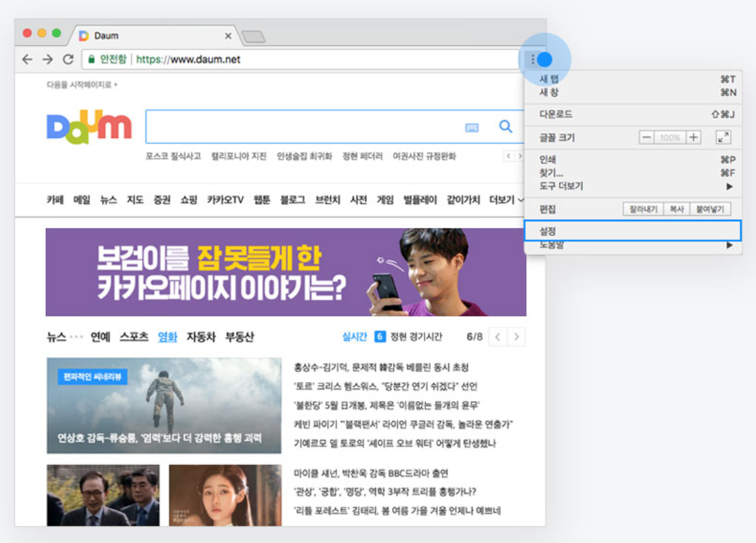Open a new tab with the tab button

254,36
